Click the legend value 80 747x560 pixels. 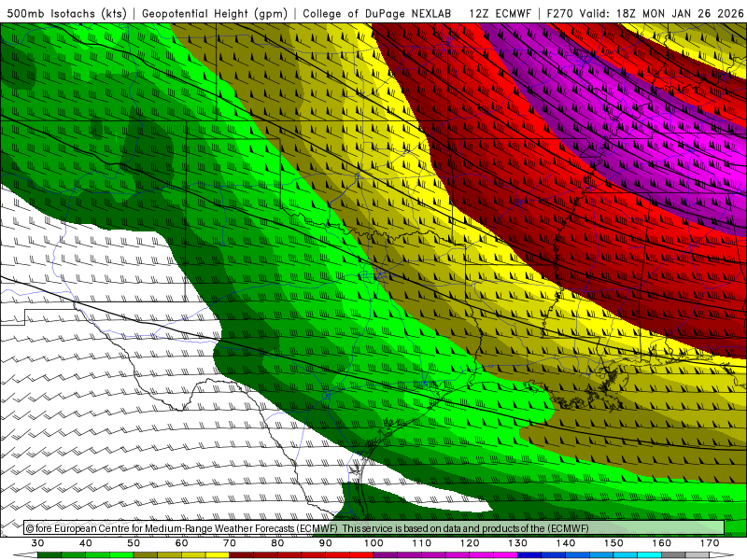(277, 543)
